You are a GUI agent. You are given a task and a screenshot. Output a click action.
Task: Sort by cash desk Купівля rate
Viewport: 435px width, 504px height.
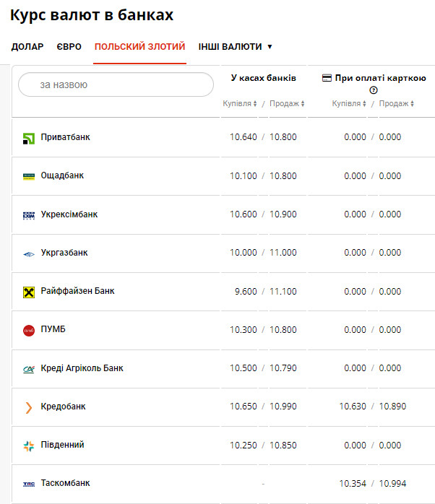pyautogui.click(x=240, y=104)
